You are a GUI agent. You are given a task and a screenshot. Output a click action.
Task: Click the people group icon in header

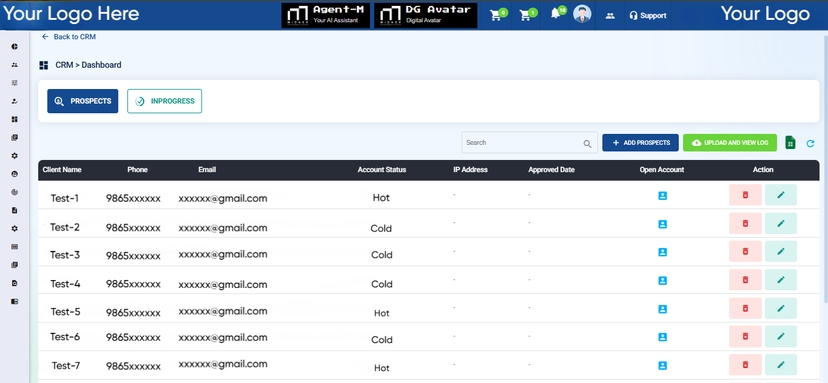tap(610, 16)
